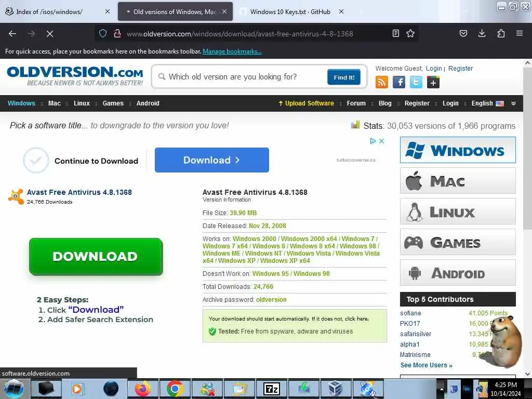Click the Avast orange logo icon
This screenshot has width=532, height=399.
click(x=16, y=196)
